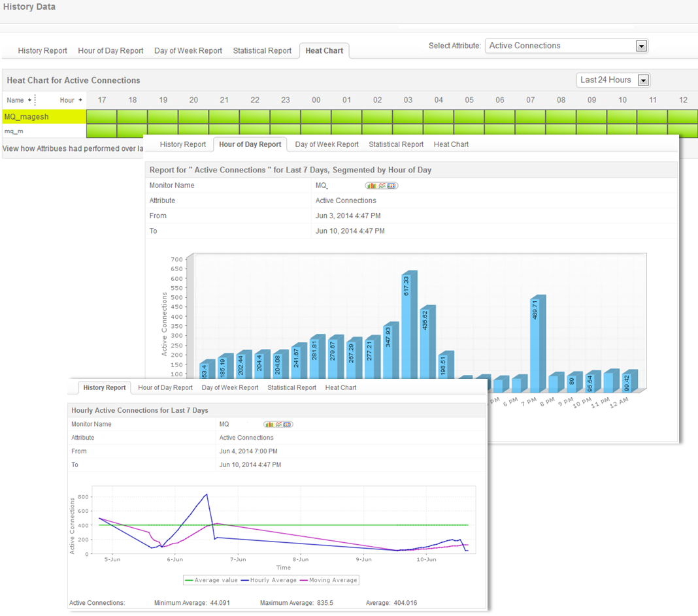This screenshot has width=698, height=616.
Task: Open the Last 24 Hours time range dropdown
Action: pos(643,80)
